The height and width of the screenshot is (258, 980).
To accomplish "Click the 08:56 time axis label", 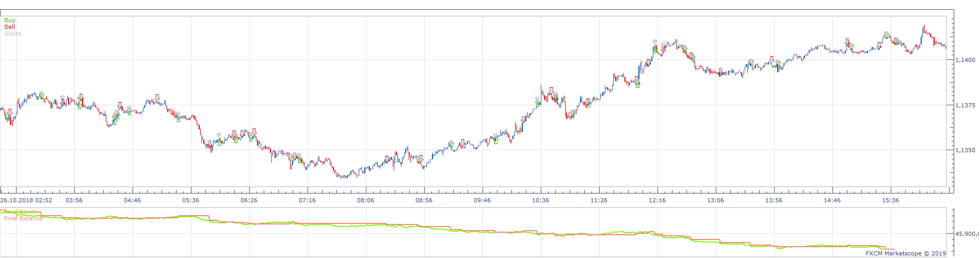I will pos(424,200).
